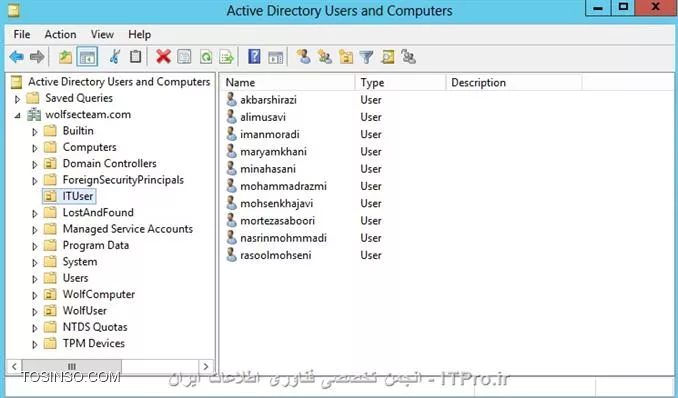
Task: Select user alimusavi in the list
Action: [x=263, y=117]
